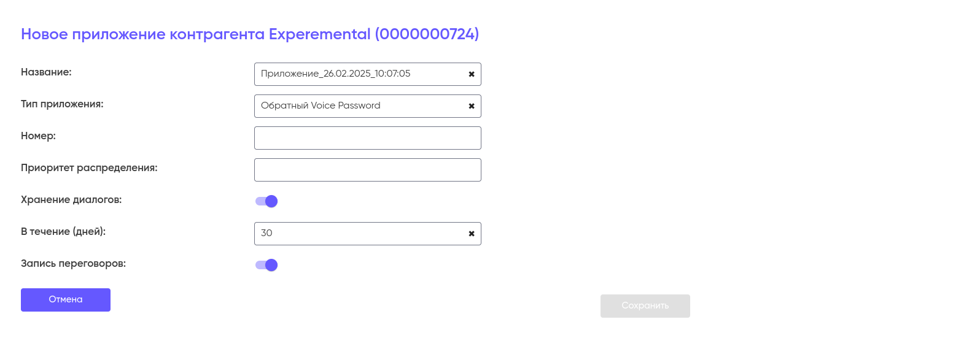The height and width of the screenshot is (349, 980).
Task: Open the В течение (дней) field showing 30
Action: (x=359, y=234)
